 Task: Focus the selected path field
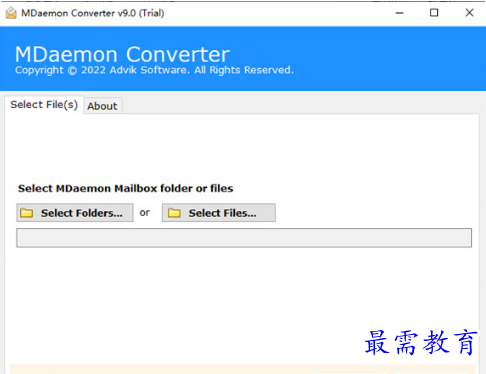click(244, 238)
